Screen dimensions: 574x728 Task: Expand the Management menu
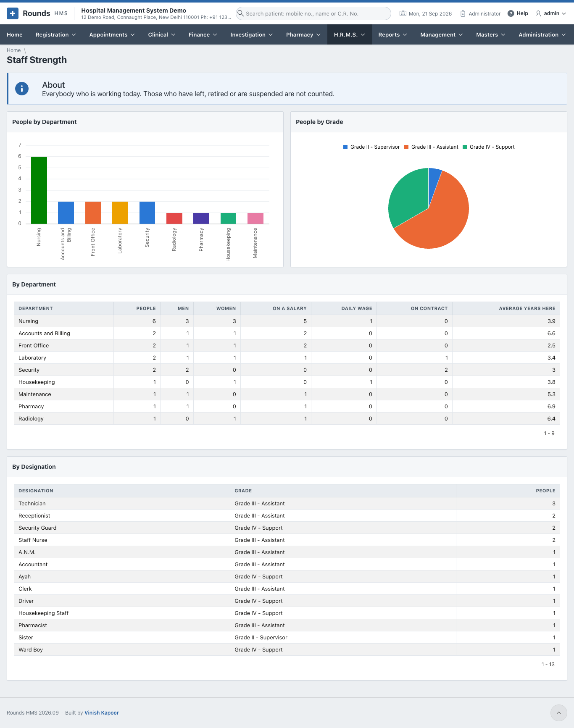point(441,34)
